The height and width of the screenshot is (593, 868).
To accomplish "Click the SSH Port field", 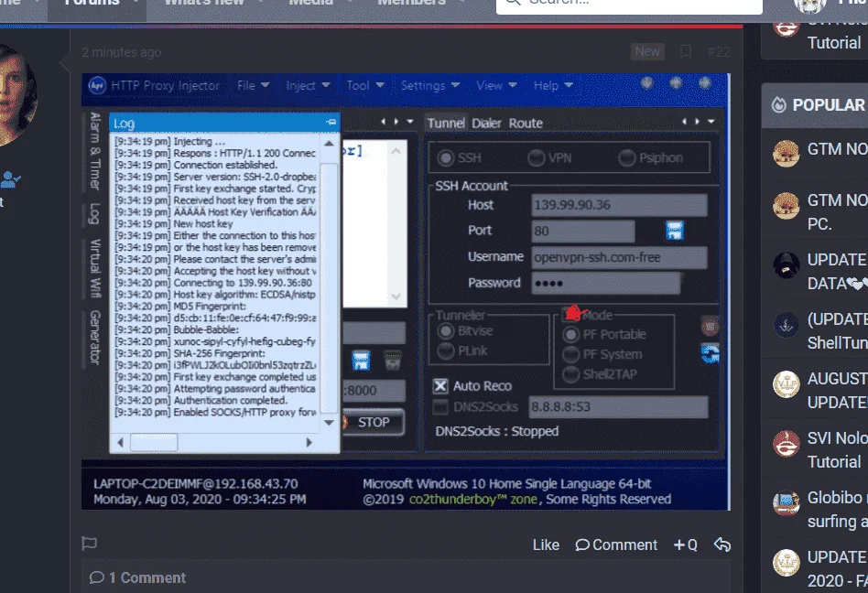I will [583, 231].
